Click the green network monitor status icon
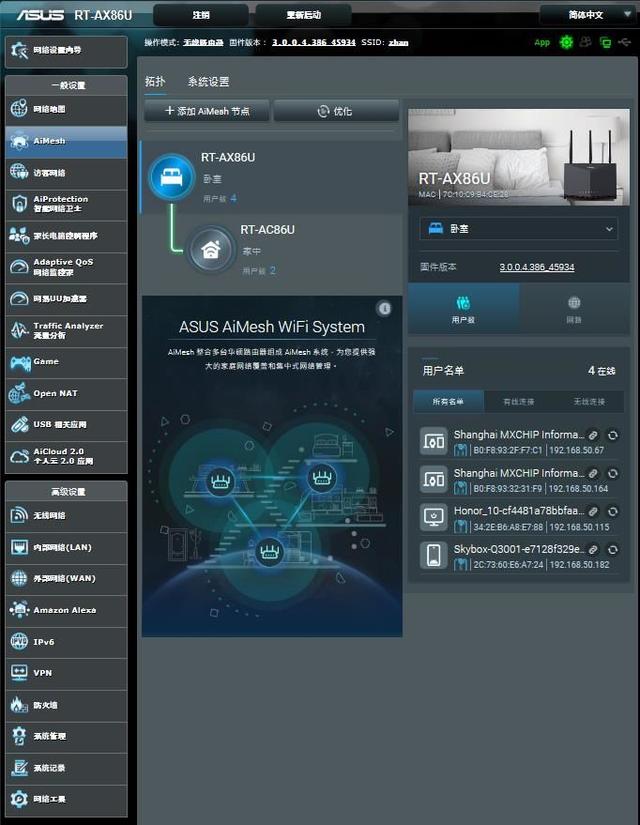640x825 pixels. (605, 43)
